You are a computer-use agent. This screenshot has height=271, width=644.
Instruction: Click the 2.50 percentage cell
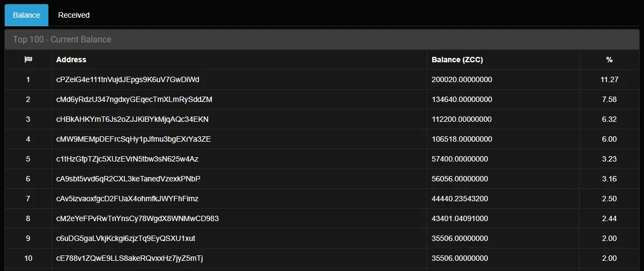click(610, 199)
